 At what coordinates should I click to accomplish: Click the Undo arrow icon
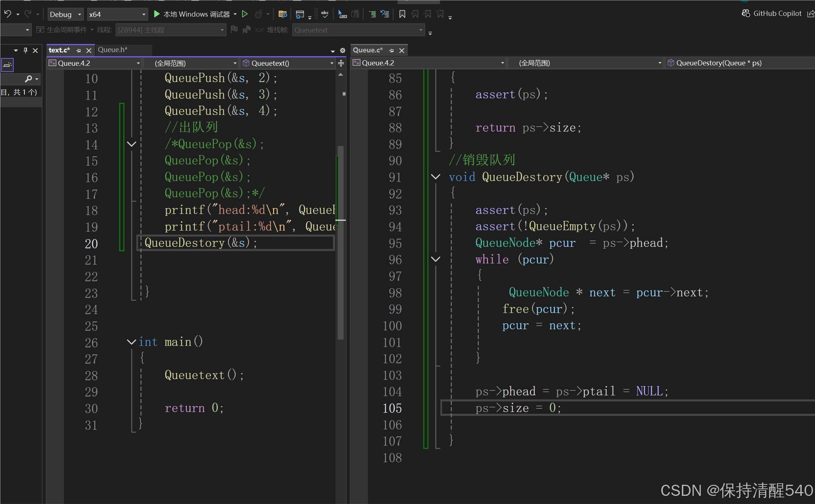pyautogui.click(x=7, y=14)
